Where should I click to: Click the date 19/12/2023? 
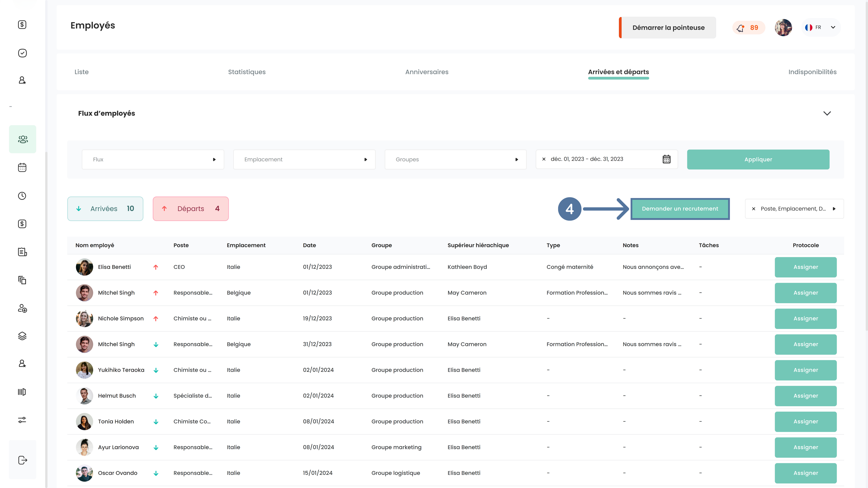[x=317, y=318]
